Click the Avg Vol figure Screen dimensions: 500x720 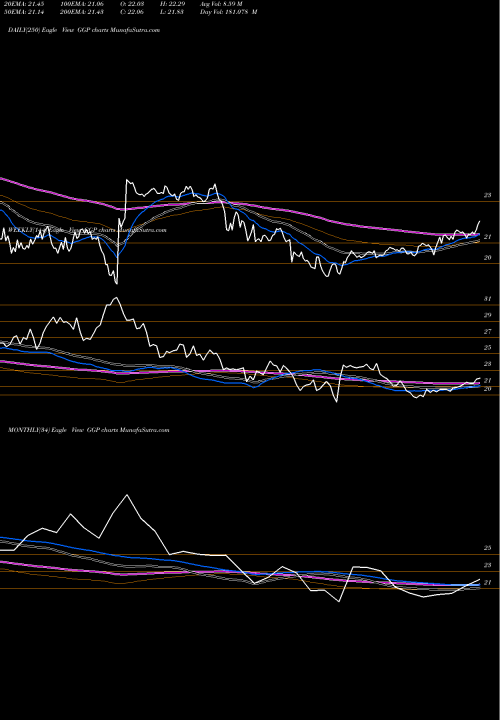(221, 4)
